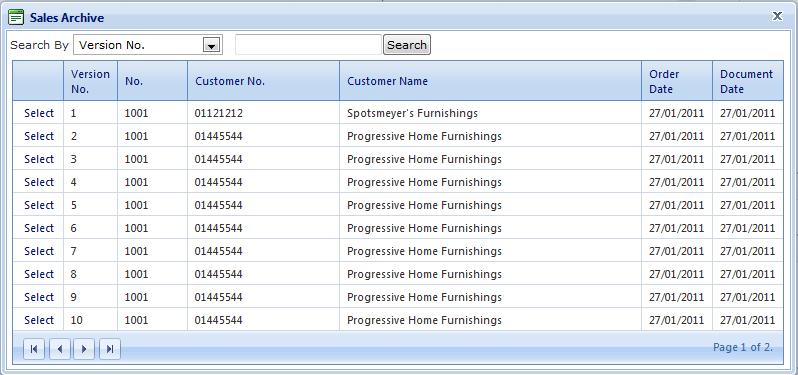Select the version 2 row
This screenshot has height=375, width=798.
pyautogui.click(x=39, y=136)
